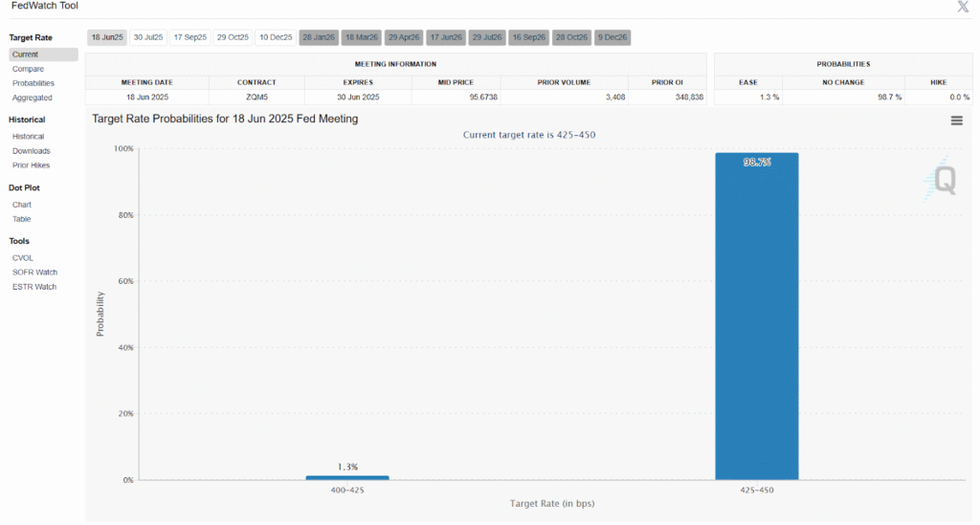This screenshot has height=525, width=980.
Task: Click the MID PRICE column header
Action: tap(456, 82)
